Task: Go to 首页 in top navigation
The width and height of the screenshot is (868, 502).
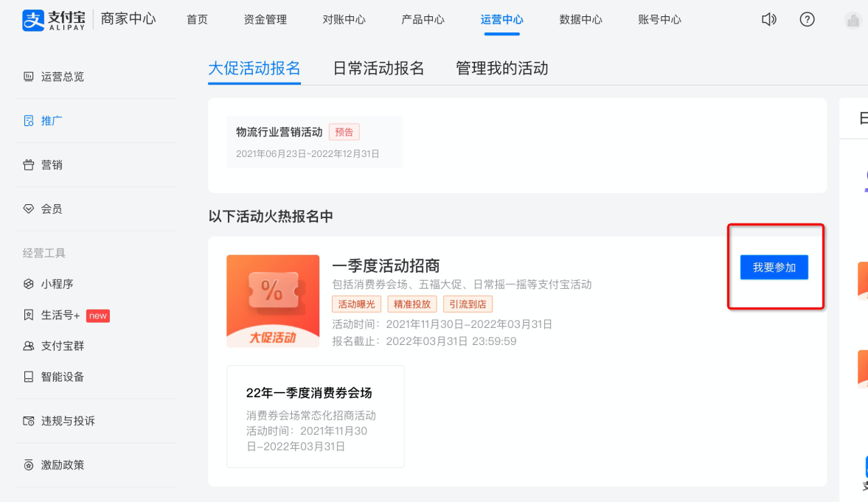Action: click(197, 20)
